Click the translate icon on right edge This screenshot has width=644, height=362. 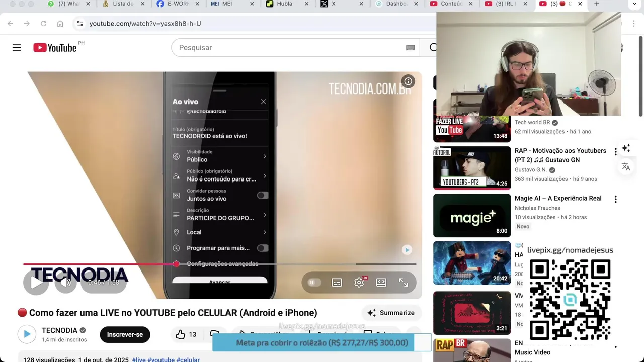[626, 167]
